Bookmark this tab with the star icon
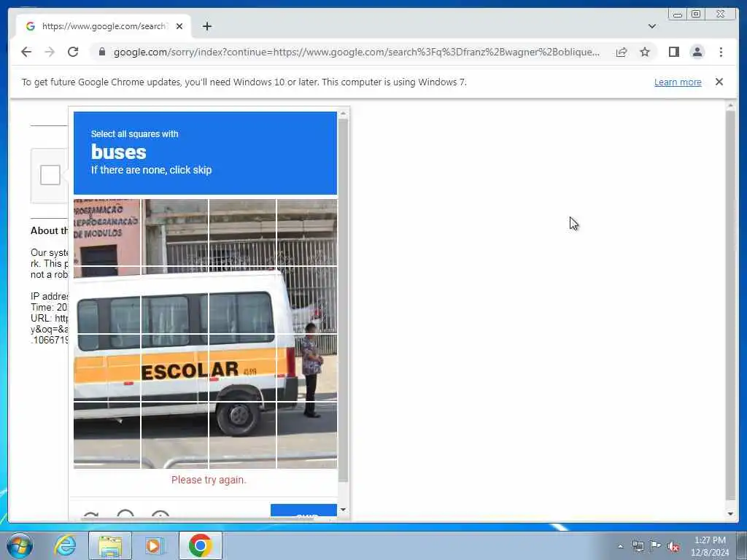Viewport: 747px width, 560px height. coord(645,52)
